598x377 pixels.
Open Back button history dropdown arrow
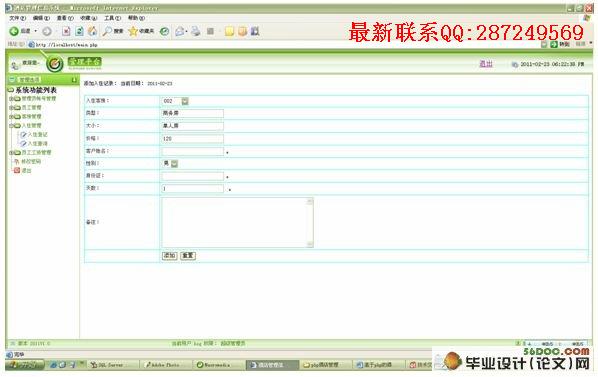35,31
